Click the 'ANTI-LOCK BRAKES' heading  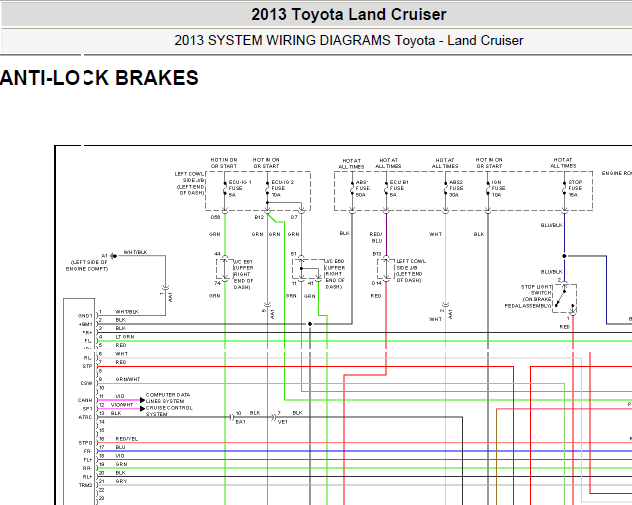tap(99, 78)
